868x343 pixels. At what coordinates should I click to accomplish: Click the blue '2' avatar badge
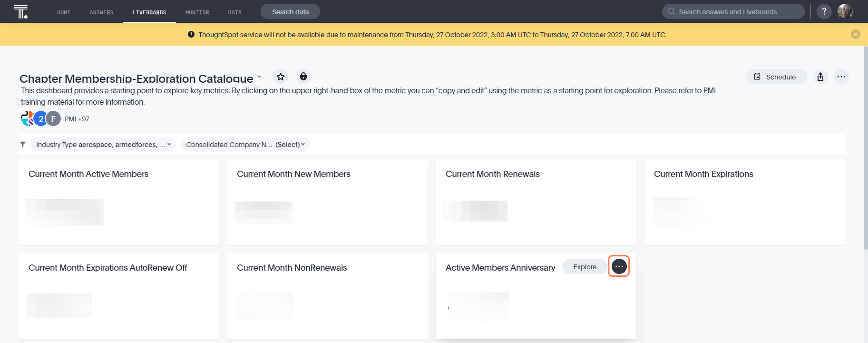(41, 118)
